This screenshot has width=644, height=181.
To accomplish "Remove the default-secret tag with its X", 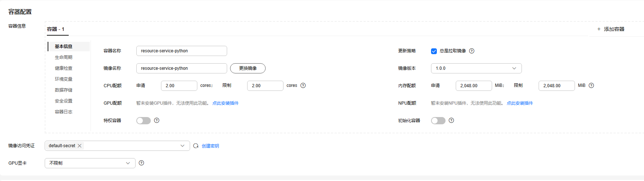I will point(80,146).
